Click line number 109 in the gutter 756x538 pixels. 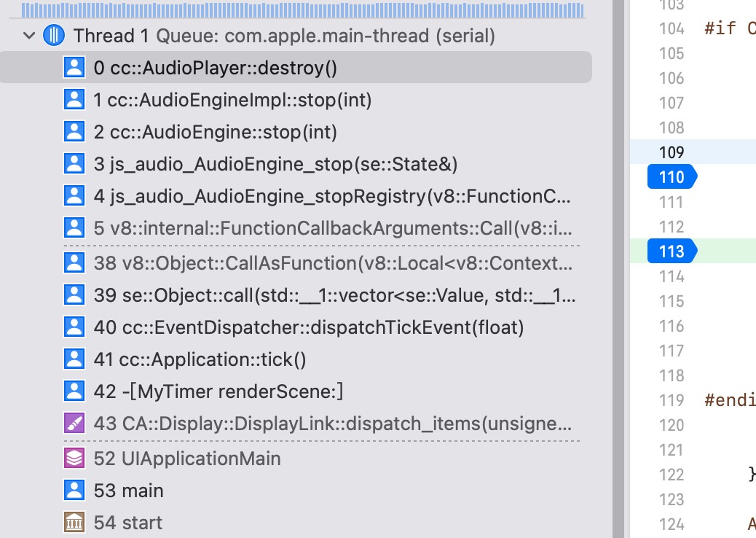pos(671,152)
